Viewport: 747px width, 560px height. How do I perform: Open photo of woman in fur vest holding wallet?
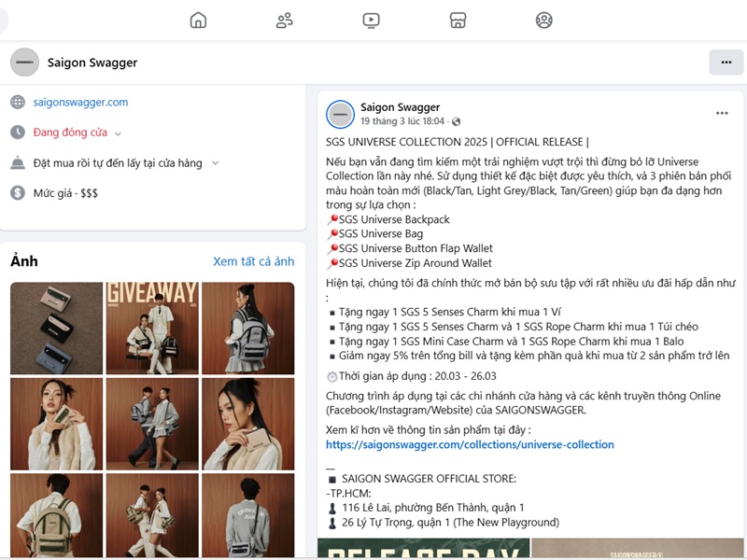click(56, 424)
